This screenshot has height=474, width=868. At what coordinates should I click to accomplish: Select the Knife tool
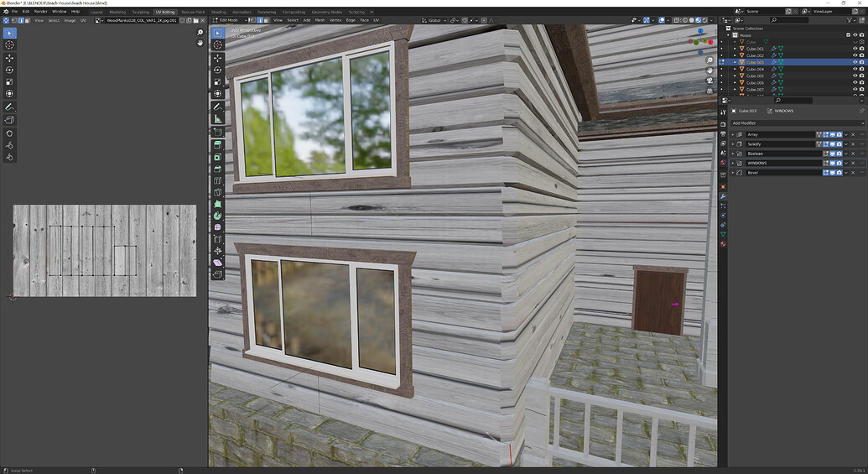point(217,193)
